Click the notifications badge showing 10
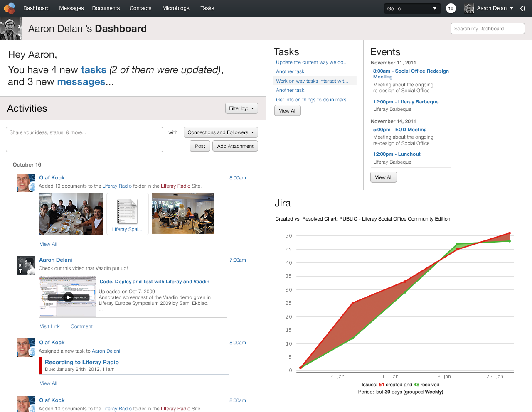Image resolution: width=532 pixels, height=412 pixels. pos(451,8)
